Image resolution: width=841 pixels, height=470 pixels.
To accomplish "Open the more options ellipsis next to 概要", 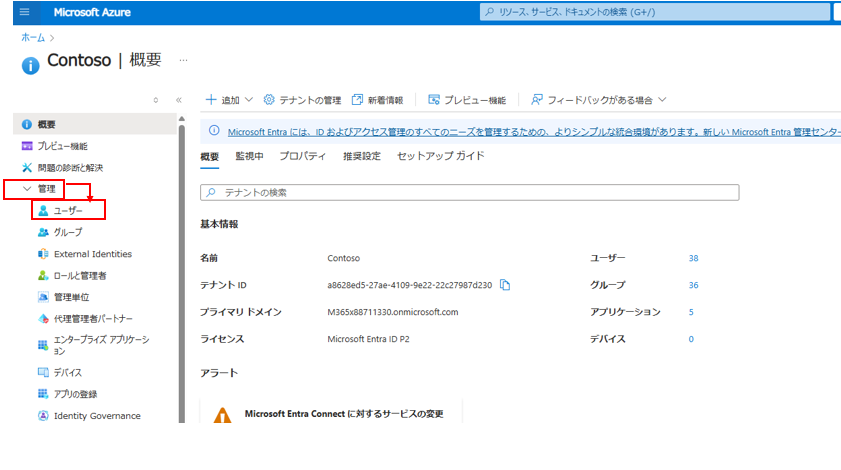I will pyautogui.click(x=183, y=60).
